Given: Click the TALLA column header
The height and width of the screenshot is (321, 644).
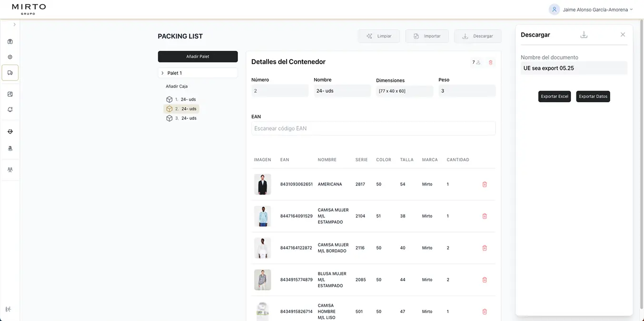Looking at the screenshot, I should 407,160.
